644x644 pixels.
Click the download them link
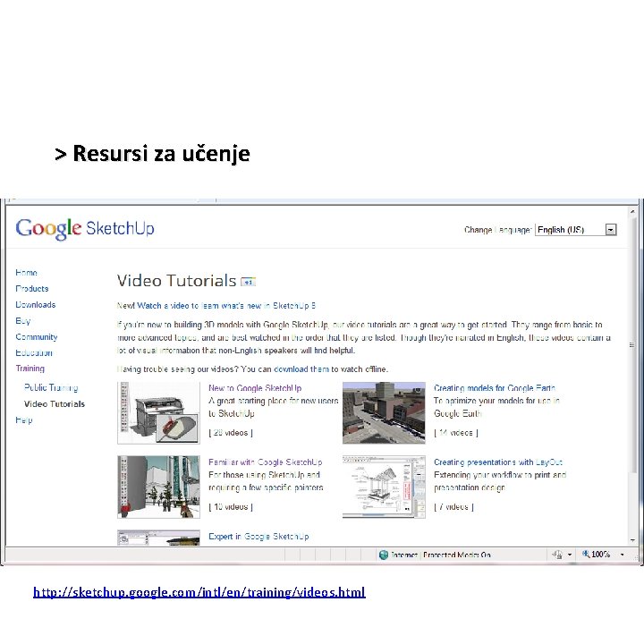point(301,369)
